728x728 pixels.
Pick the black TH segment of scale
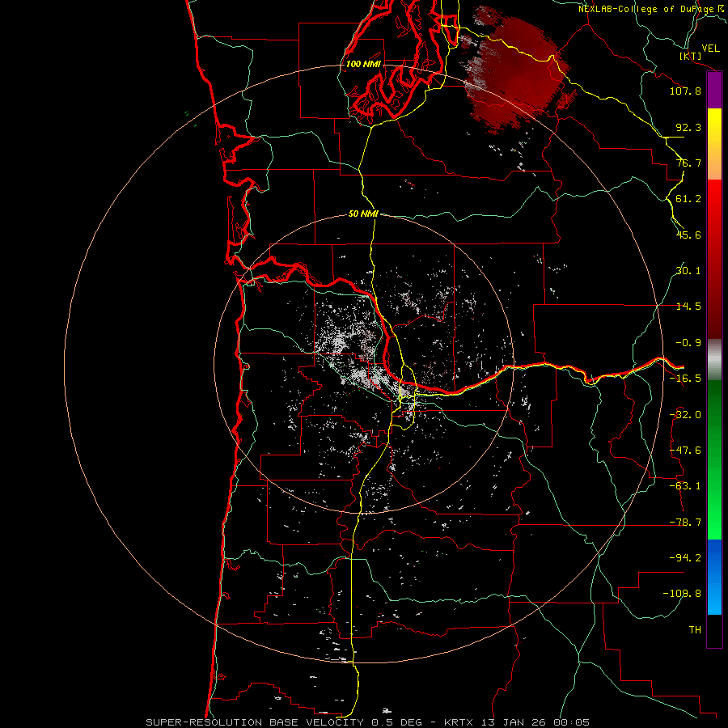714,630
